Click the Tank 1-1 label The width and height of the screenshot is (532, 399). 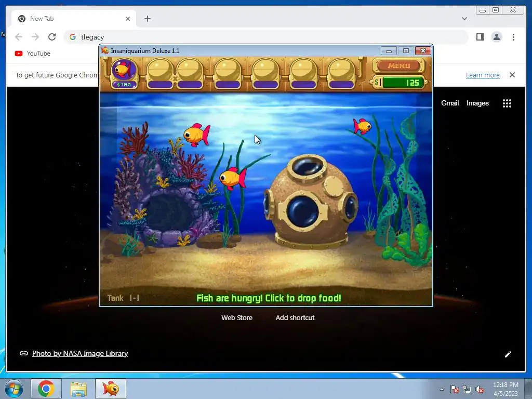coord(123,298)
